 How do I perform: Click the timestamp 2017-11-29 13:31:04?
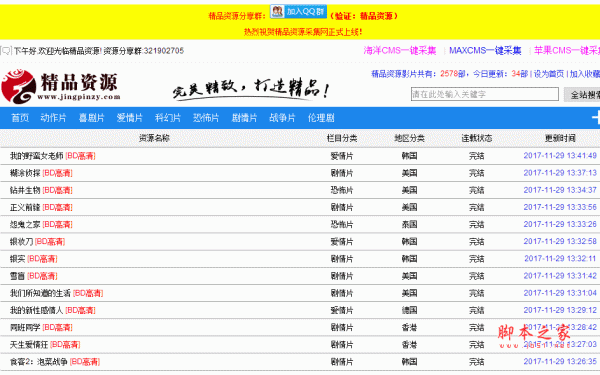tap(560, 293)
